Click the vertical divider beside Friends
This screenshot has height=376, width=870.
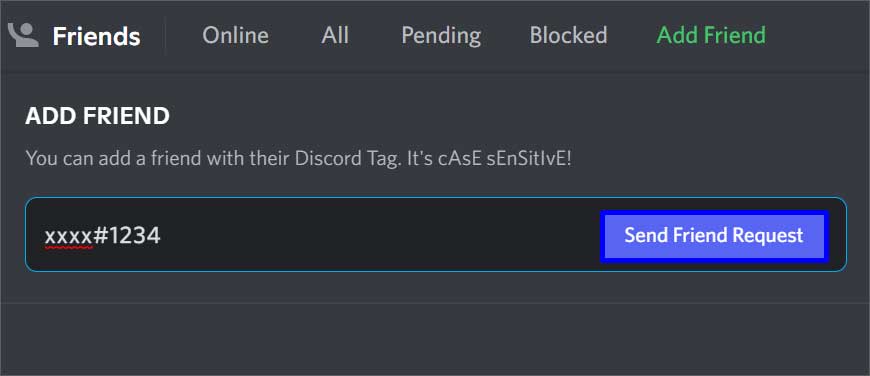click(x=165, y=36)
